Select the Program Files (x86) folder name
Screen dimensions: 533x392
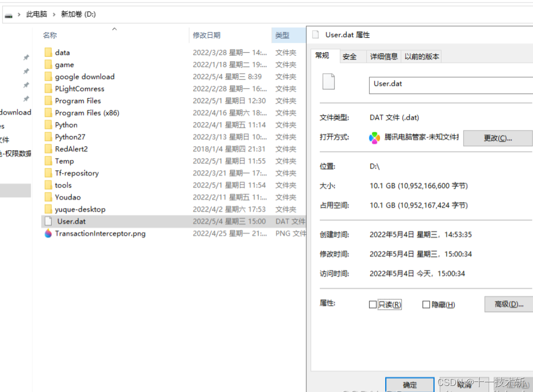[87, 113]
